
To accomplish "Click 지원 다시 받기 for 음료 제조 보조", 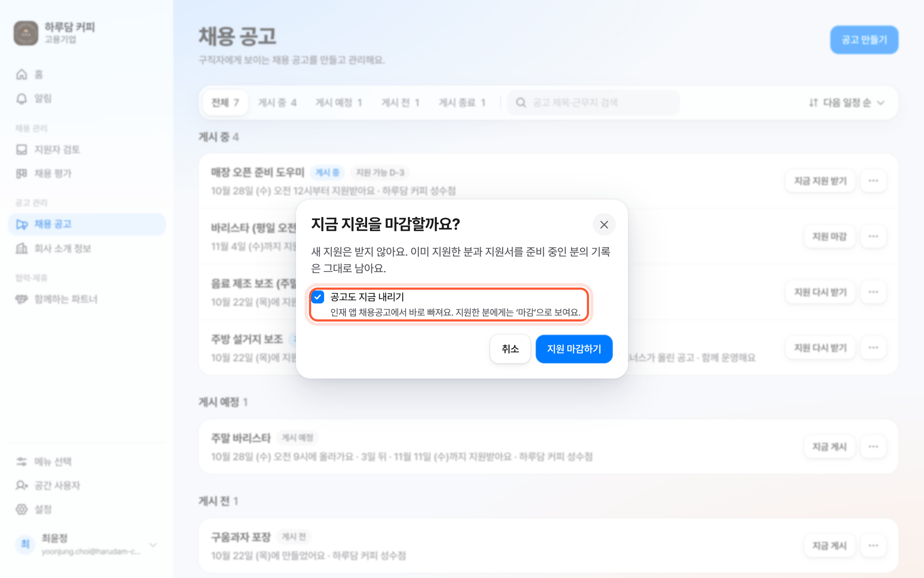I will click(x=820, y=292).
